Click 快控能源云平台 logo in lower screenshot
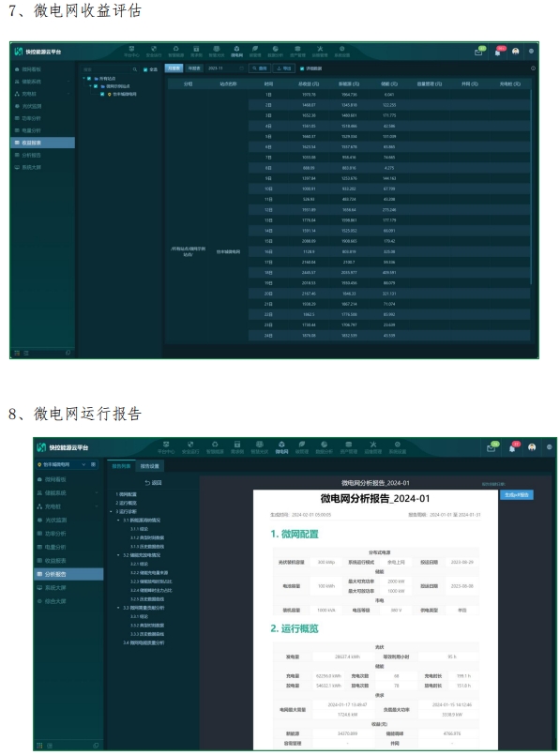 point(63,447)
